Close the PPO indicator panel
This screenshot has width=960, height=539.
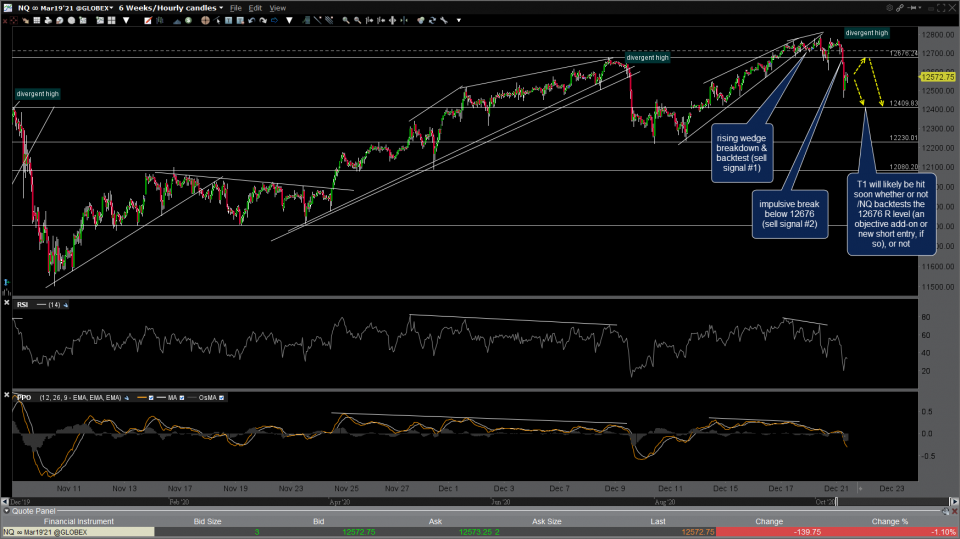6,395
